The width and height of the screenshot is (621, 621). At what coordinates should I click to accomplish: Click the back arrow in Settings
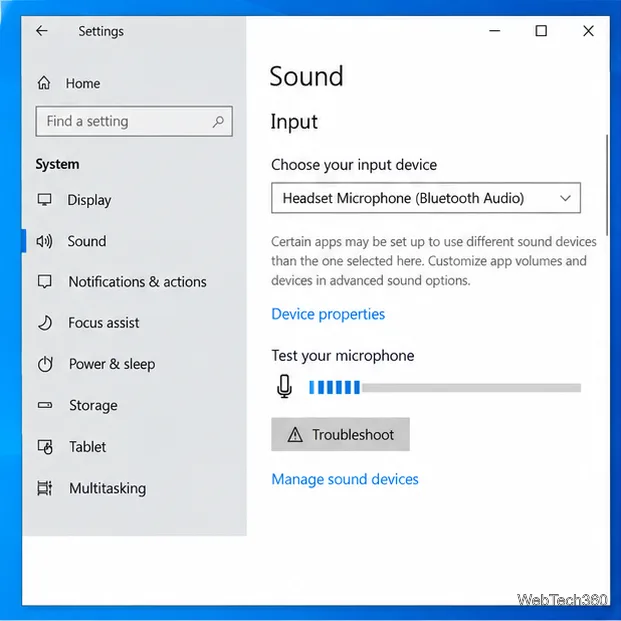pyautogui.click(x=42, y=31)
